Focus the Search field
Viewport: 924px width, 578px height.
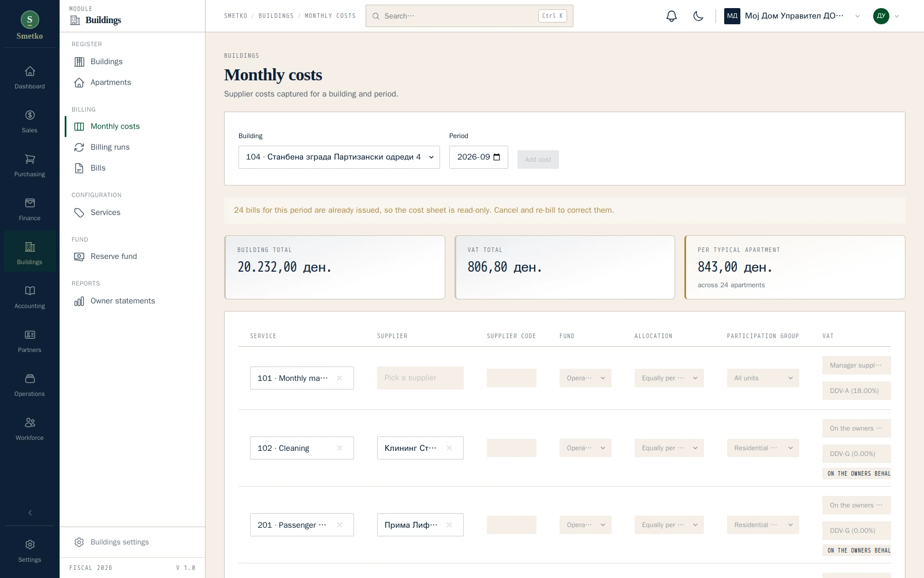[x=469, y=16]
